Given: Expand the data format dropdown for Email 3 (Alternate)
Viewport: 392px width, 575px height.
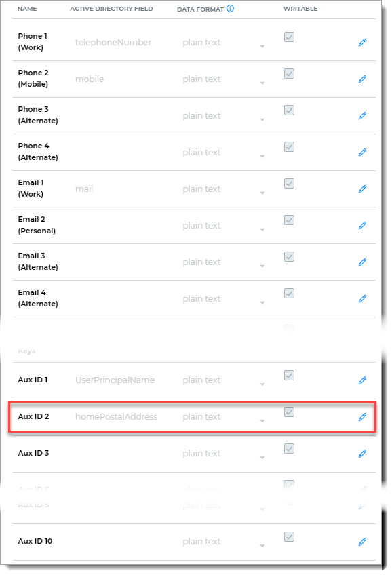Looking at the screenshot, I should tap(224, 262).
